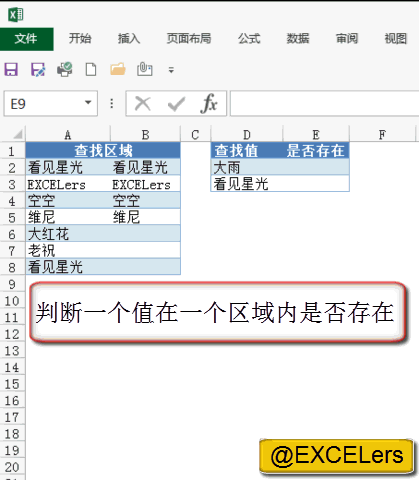Create a new blank workbook icon
The width and height of the screenshot is (419, 480).
(x=91, y=70)
